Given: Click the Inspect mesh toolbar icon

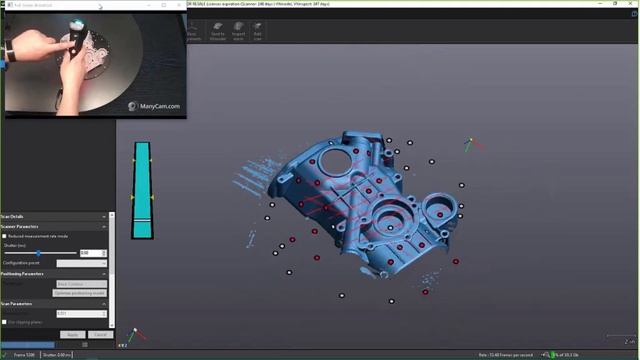Looking at the screenshot, I should 238,31.
